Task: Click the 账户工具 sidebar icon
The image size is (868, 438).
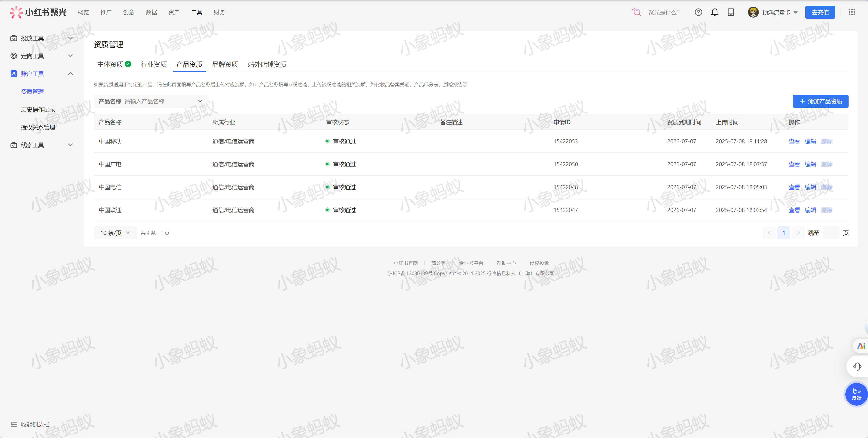Action: point(13,74)
